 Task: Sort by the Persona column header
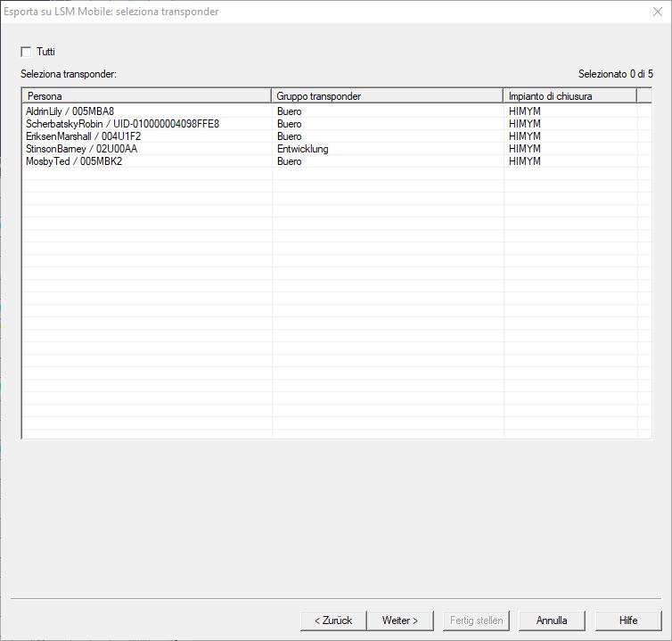click(x=146, y=95)
